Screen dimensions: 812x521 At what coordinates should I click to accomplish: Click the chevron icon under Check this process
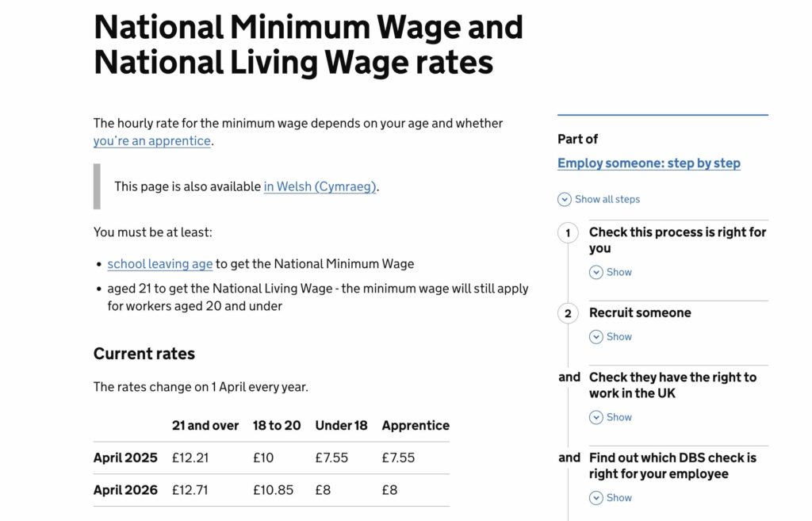point(596,273)
